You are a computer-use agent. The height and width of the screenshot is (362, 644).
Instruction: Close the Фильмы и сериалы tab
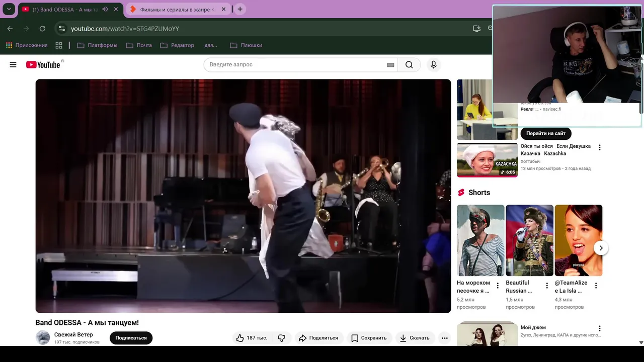(x=223, y=9)
